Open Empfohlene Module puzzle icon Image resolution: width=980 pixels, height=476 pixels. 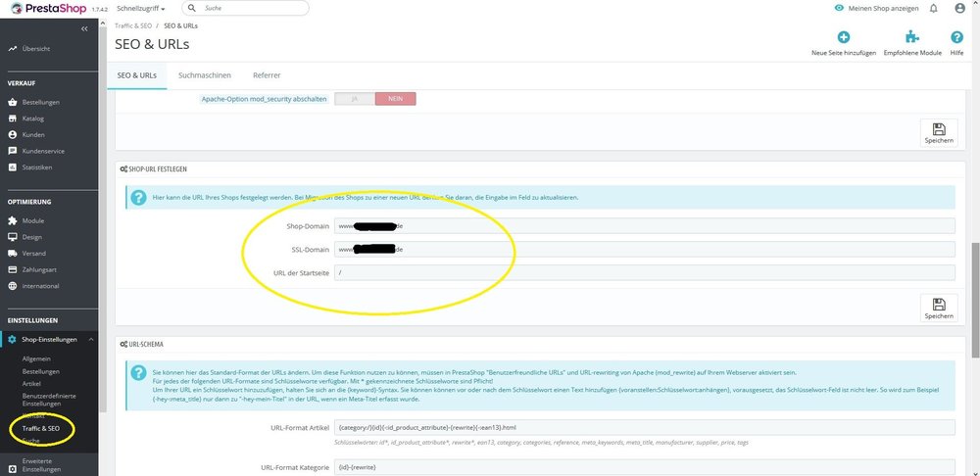coord(912,37)
